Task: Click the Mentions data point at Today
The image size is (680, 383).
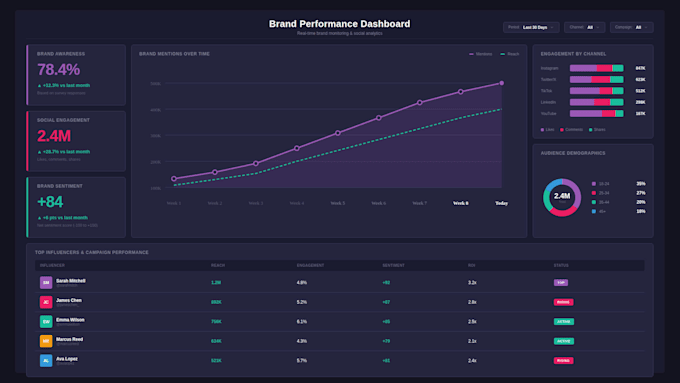Action: (501, 83)
